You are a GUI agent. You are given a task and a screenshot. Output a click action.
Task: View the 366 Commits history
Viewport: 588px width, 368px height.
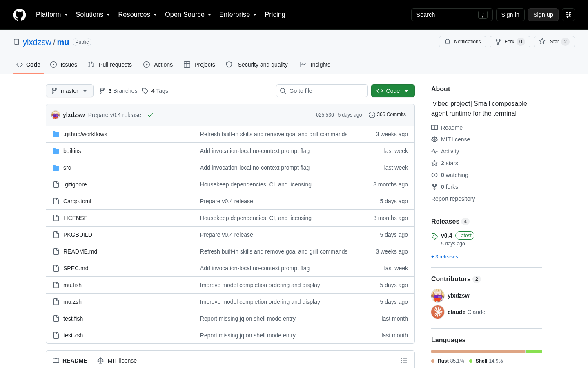tap(387, 114)
